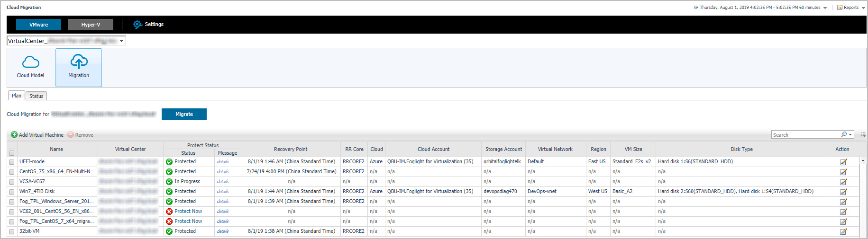Switch to the Hyper-V tab
The image size is (868, 239).
point(91,25)
